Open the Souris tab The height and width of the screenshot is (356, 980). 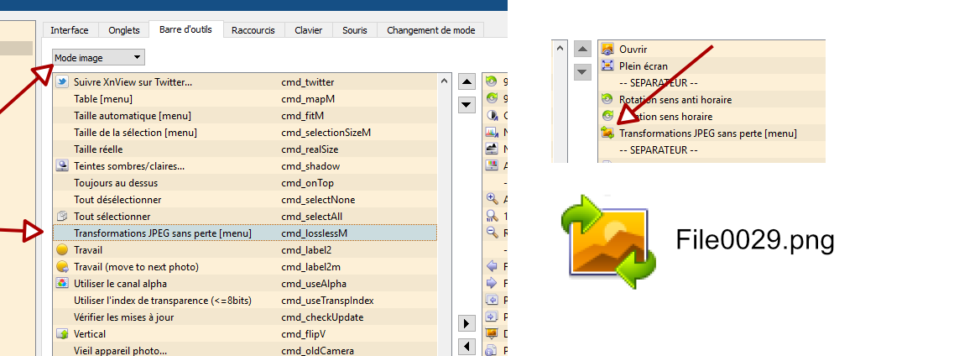pos(355,30)
